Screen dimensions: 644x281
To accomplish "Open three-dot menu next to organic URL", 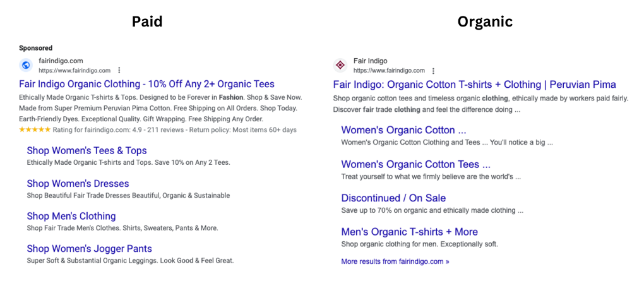I will point(433,71).
